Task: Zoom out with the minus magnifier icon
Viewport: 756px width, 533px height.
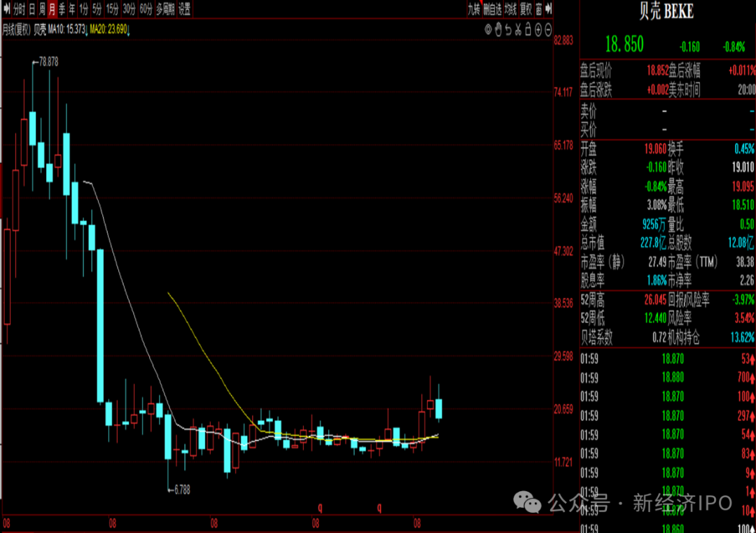Action: pyautogui.click(x=548, y=30)
